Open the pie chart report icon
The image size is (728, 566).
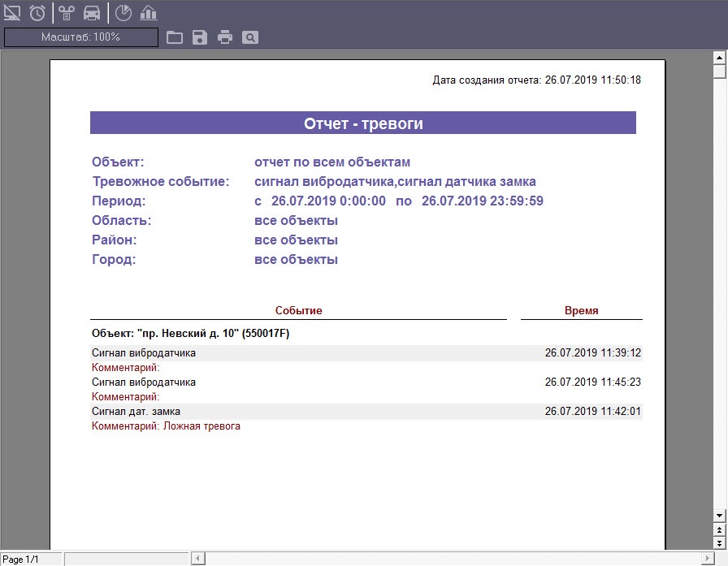pyautogui.click(x=123, y=13)
